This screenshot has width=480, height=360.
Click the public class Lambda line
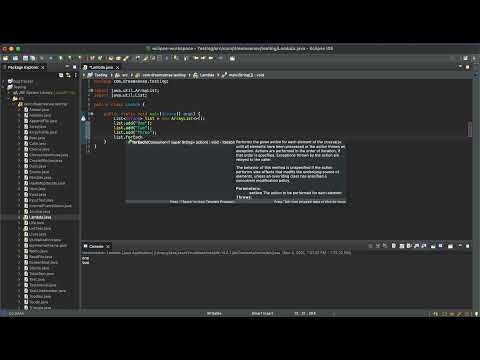120,104
